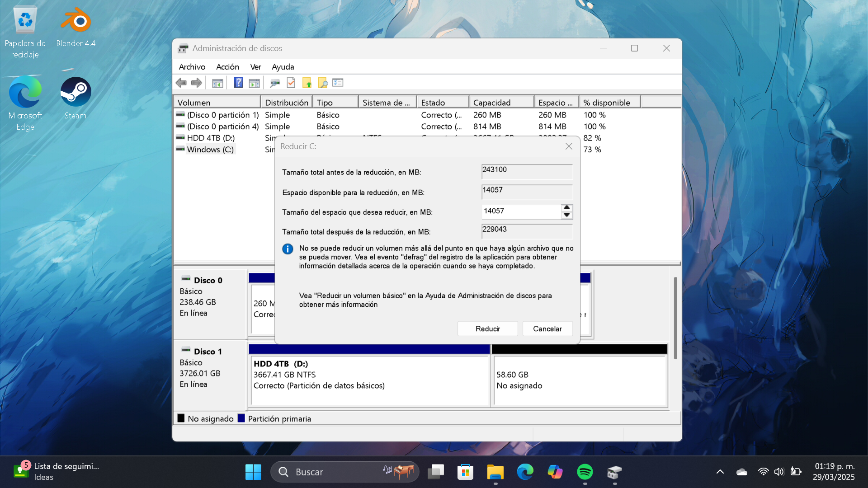Click the rescan disks toolbar icon
Viewport: 868px width, 488px height.
[275, 83]
